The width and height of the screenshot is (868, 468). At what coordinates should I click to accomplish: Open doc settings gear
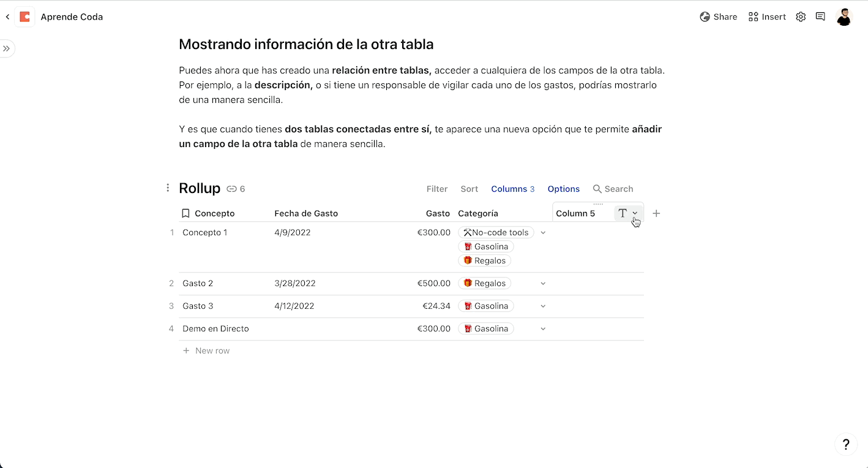(x=801, y=17)
